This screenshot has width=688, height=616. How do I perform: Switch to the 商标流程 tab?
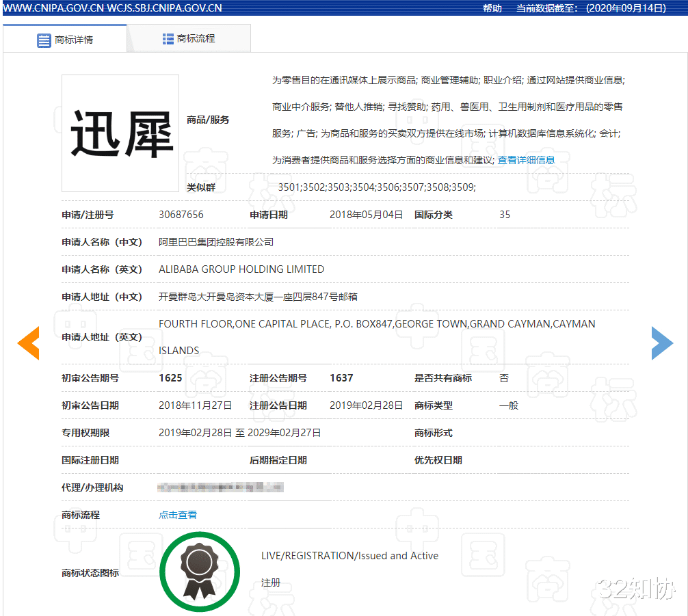coord(197,40)
